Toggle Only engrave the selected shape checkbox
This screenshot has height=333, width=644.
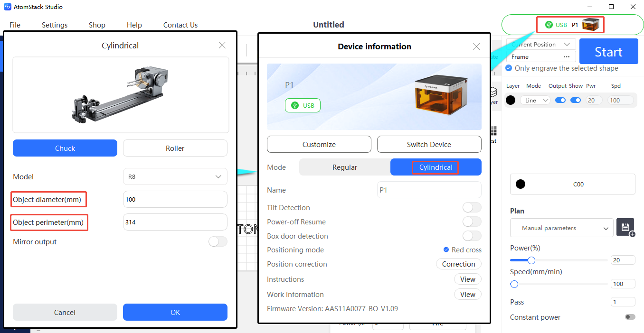click(509, 68)
